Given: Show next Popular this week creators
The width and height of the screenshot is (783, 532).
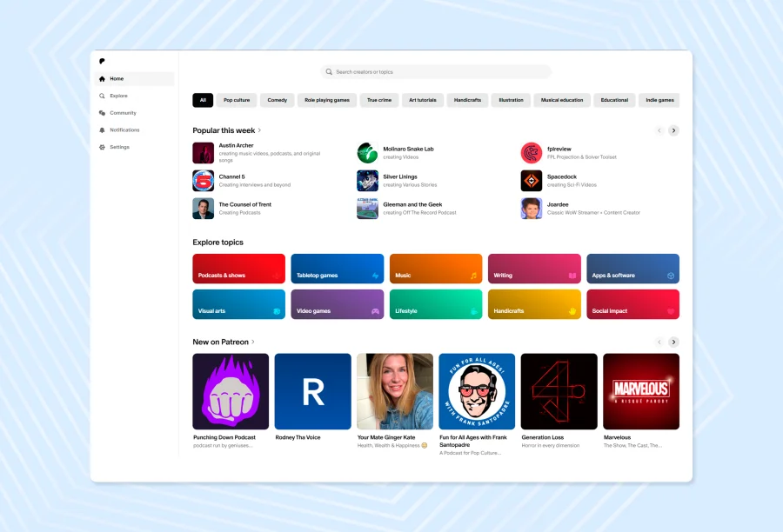Looking at the screenshot, I should pyautogui.click(x=673, y=130).
